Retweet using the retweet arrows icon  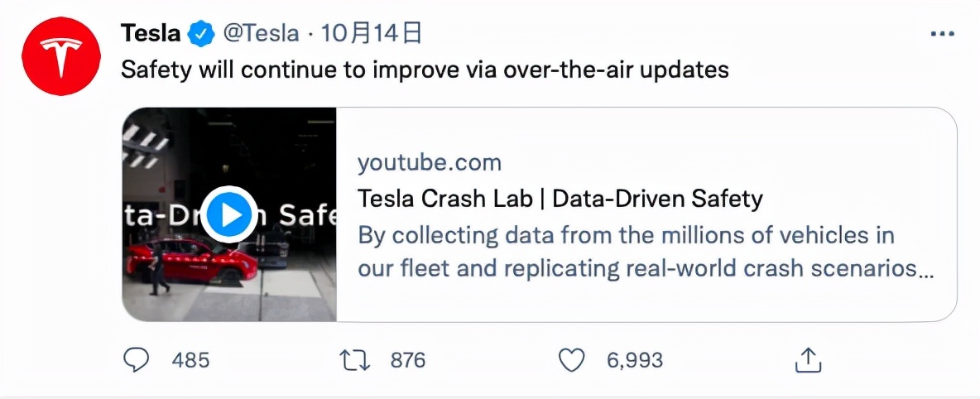(x=353, y=359)
